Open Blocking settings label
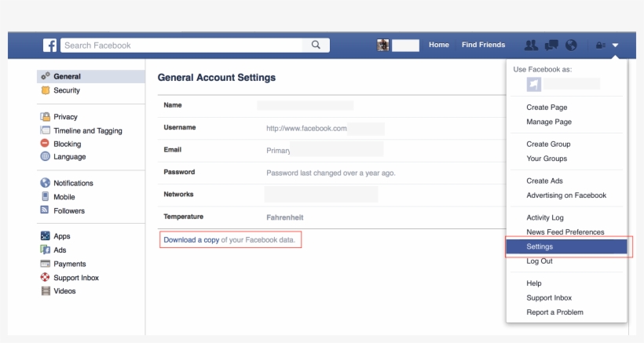Image resolution: width=644 pixels, height=343 pixels. (68, 144)
